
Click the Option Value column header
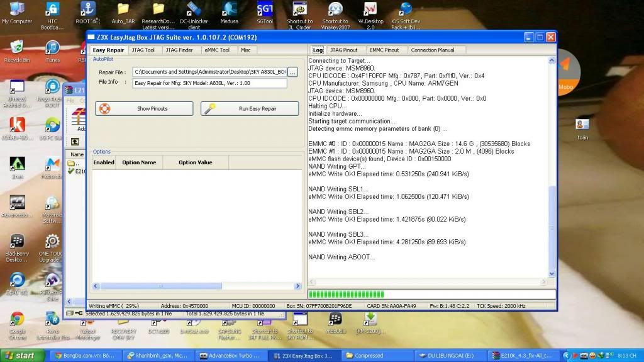pos(196,162)
